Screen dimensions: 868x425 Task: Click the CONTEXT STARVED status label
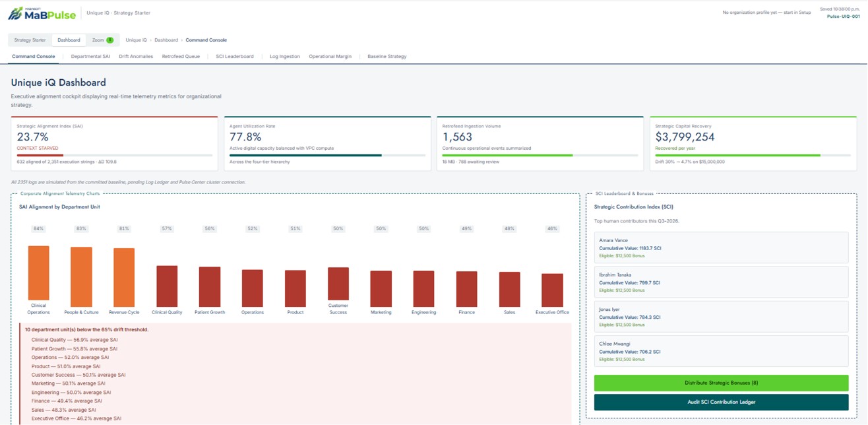38,148
